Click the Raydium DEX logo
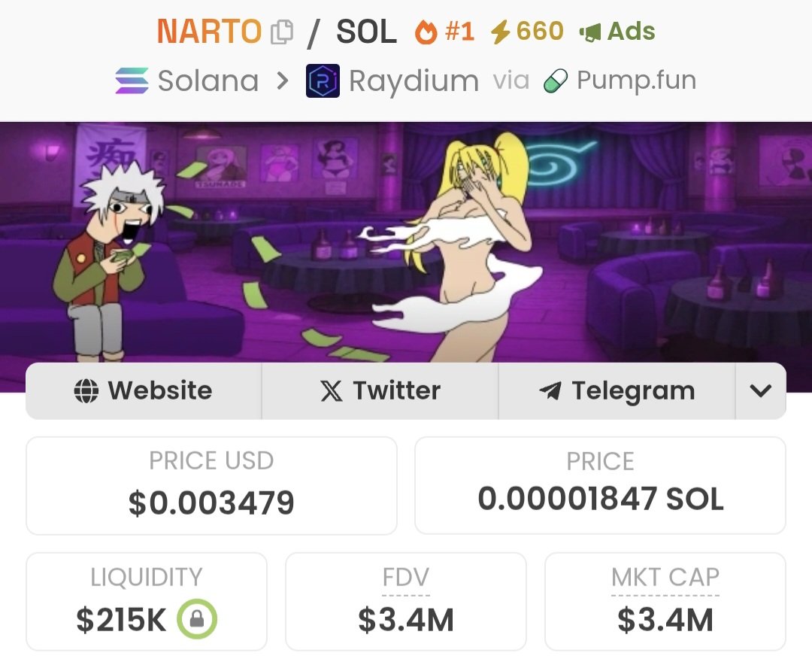This screenshot has height=656, width=812. pyautogui.click(x=323, y=80)
